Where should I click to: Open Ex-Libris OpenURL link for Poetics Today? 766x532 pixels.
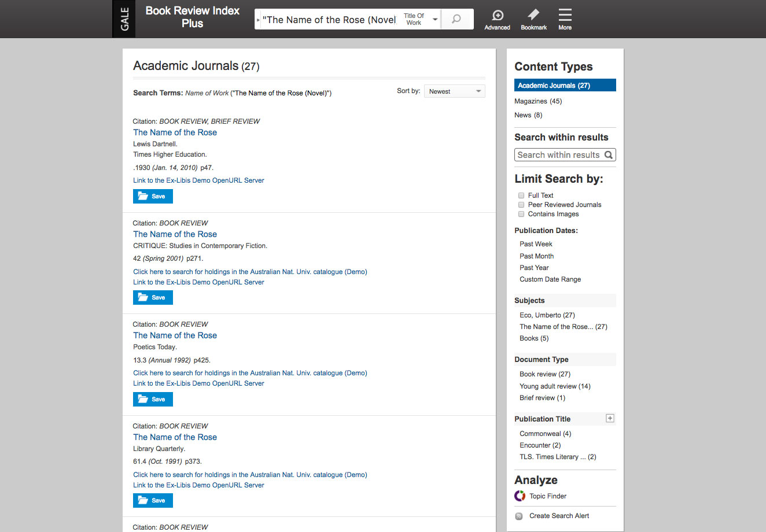[x=198, y=383]
